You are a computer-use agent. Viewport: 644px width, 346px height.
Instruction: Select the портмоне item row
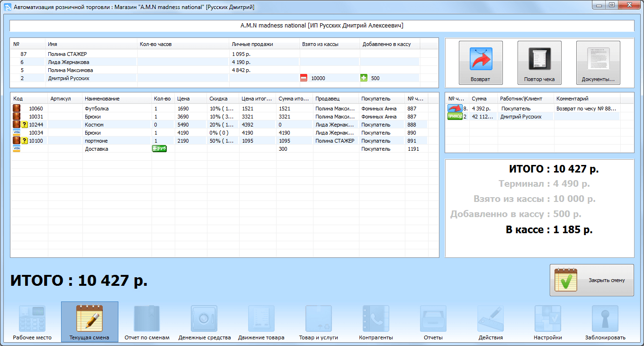click(219, 141)
